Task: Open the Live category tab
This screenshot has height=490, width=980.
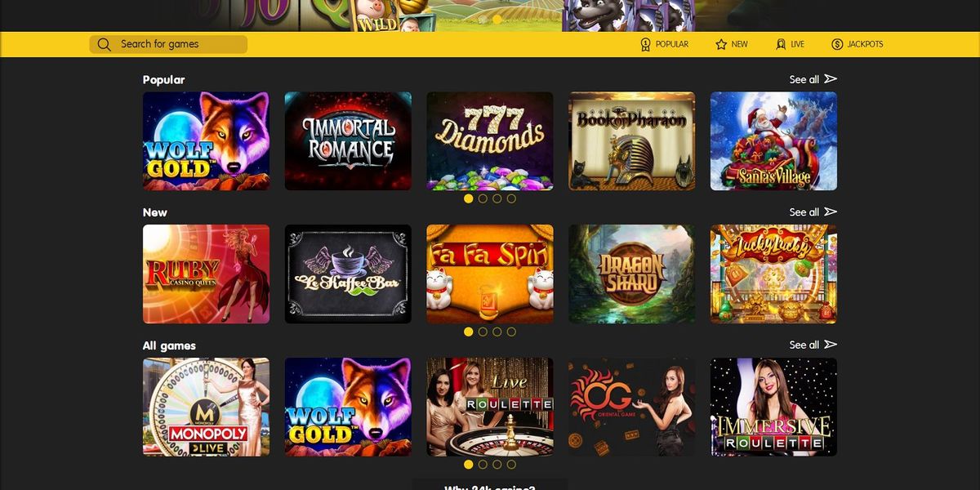Action: point(790,44)
